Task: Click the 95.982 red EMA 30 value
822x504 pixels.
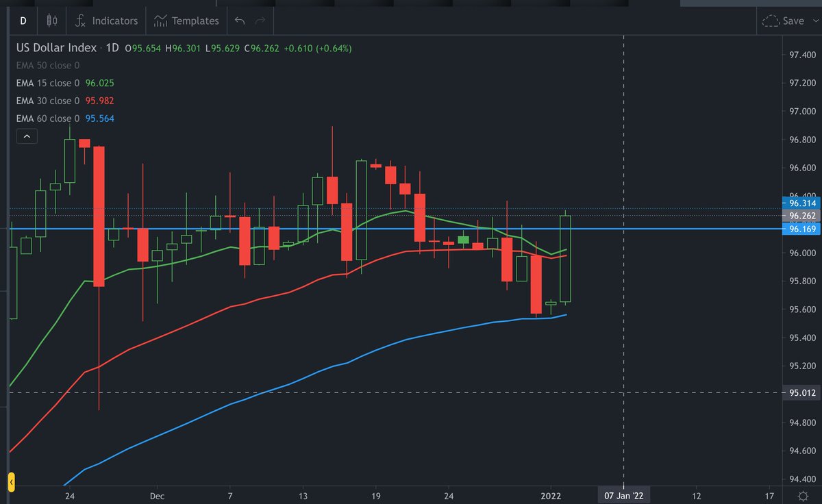Action: click(x=100, y=101)
